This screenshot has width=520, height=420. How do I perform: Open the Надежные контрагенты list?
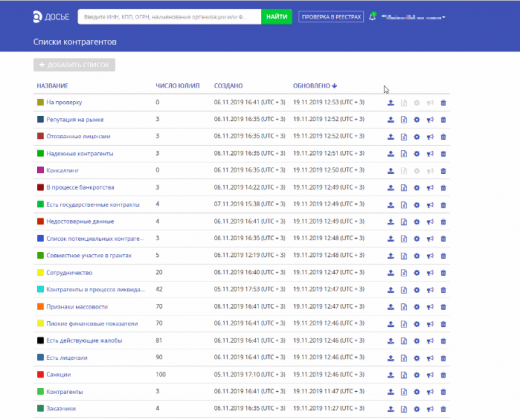coord(80,153)
